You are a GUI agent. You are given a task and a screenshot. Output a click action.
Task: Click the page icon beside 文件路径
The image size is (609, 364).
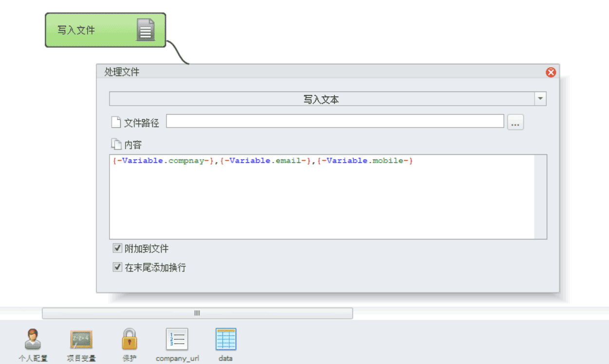(116, 123)
